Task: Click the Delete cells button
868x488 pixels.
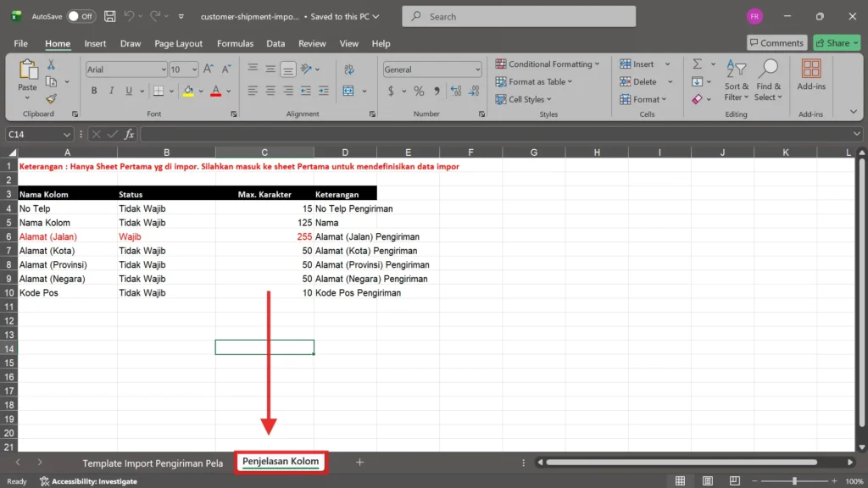Action: (x=639, y=82)
